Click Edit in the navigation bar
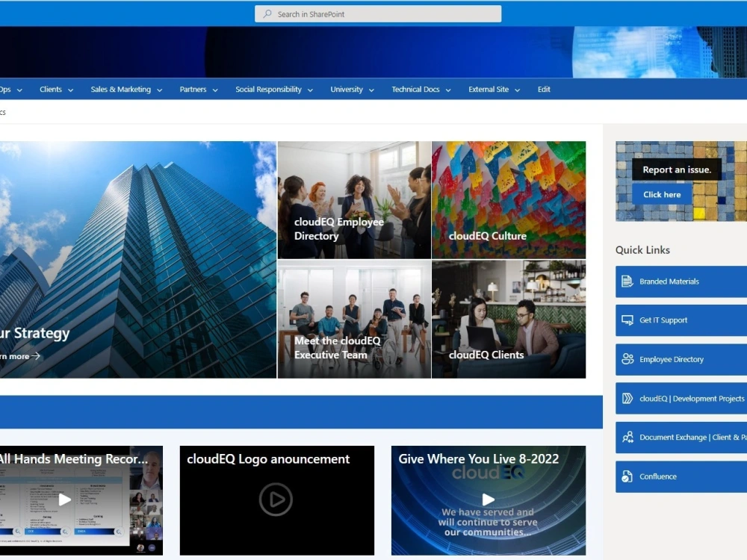This screenshot has height=560, width=747. click(544, 89)
